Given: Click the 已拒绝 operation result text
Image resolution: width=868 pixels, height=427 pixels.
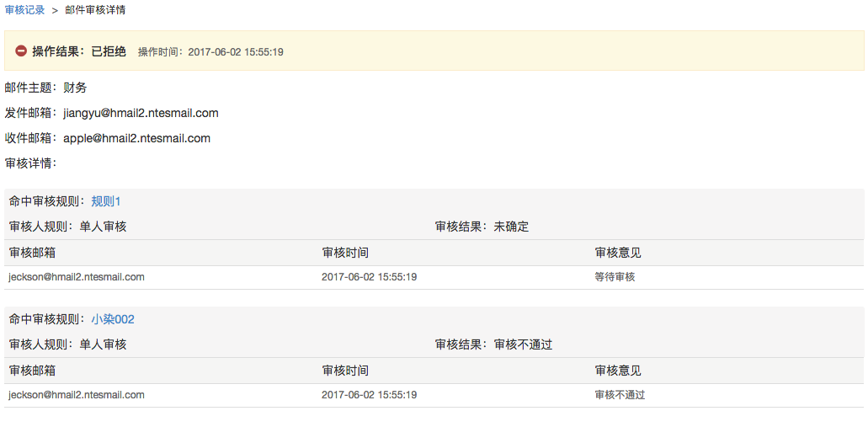Looking at the screenshot, I should pyautogui.click(x=108, y=51).
